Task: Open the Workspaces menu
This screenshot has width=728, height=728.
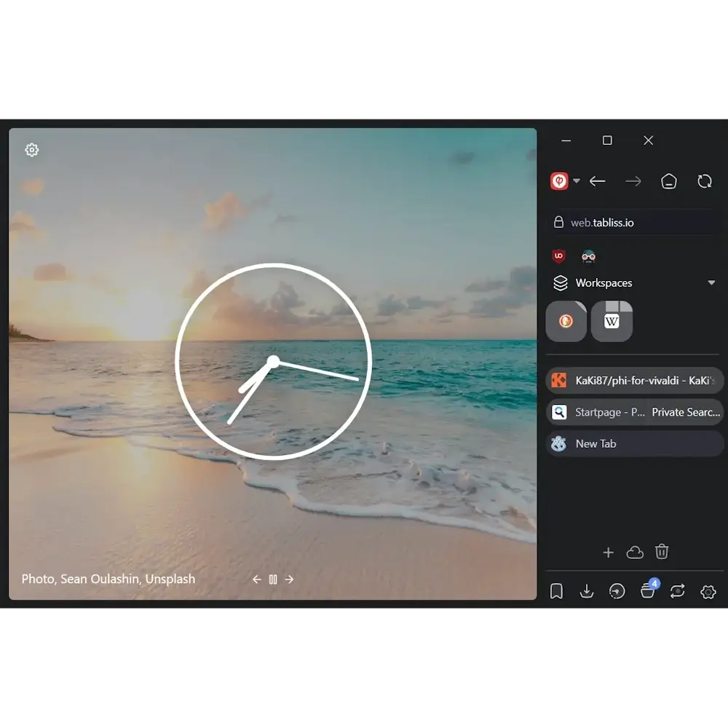Action: [633, 282]
